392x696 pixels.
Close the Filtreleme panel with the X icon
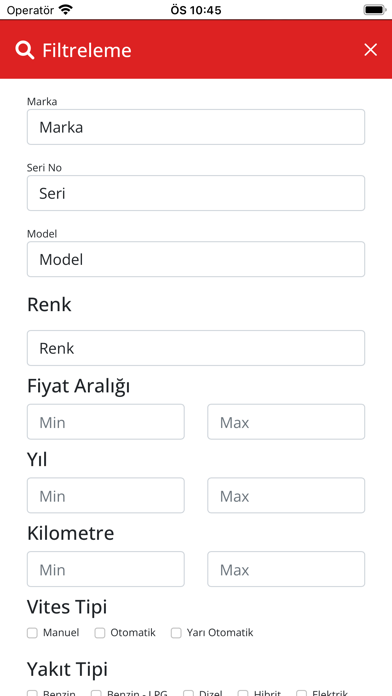(370, 50)
